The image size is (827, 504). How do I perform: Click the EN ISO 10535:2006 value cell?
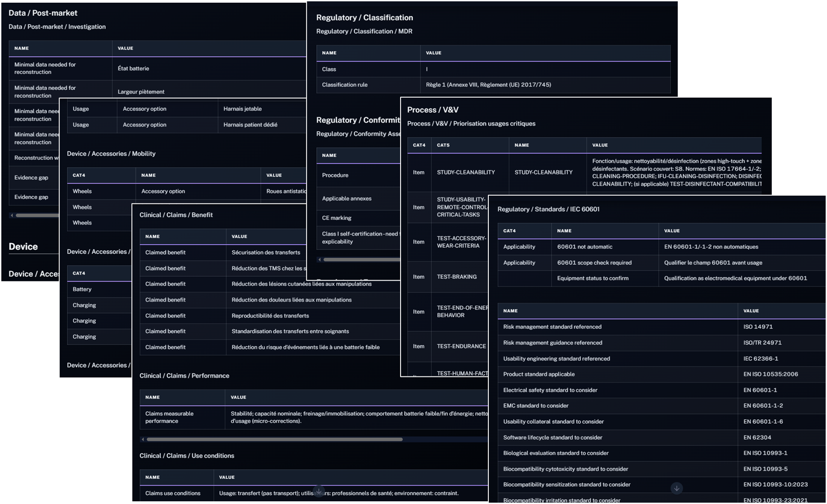771,374
